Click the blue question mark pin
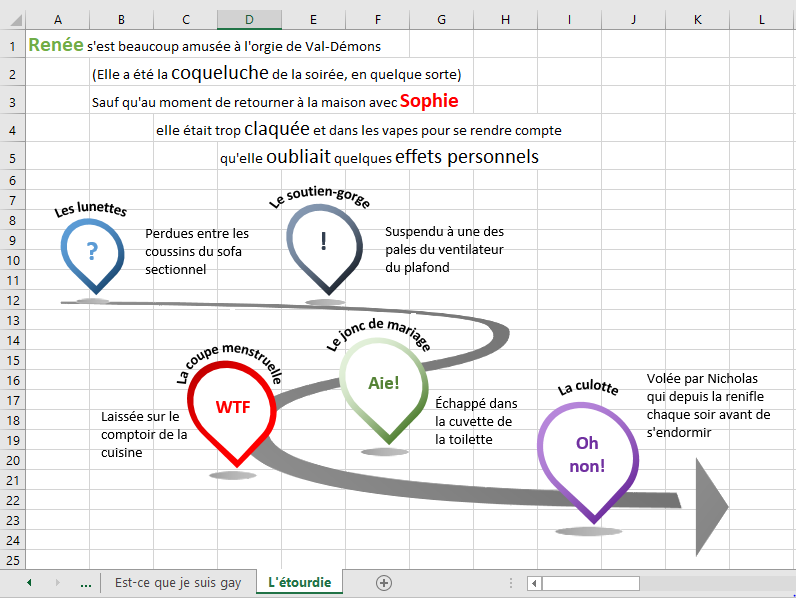Viewport: 796px width, 598px height. pyautogui.click(x=92, y=252)
